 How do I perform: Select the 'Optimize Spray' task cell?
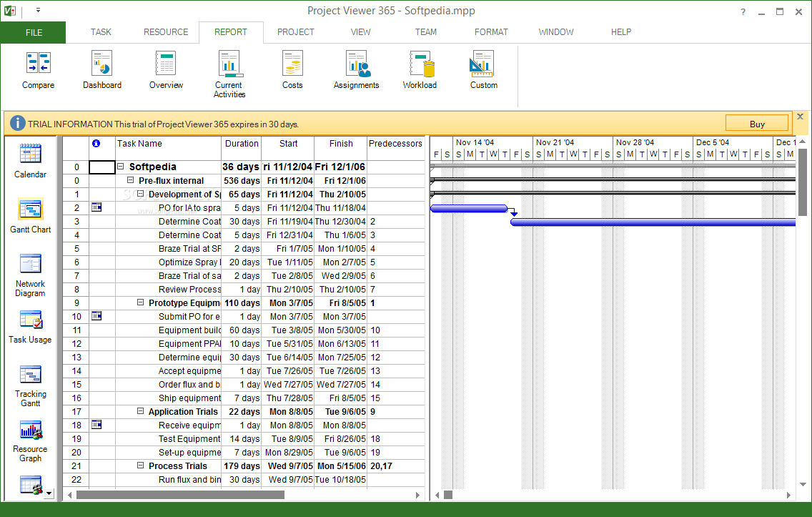(168, 262)
